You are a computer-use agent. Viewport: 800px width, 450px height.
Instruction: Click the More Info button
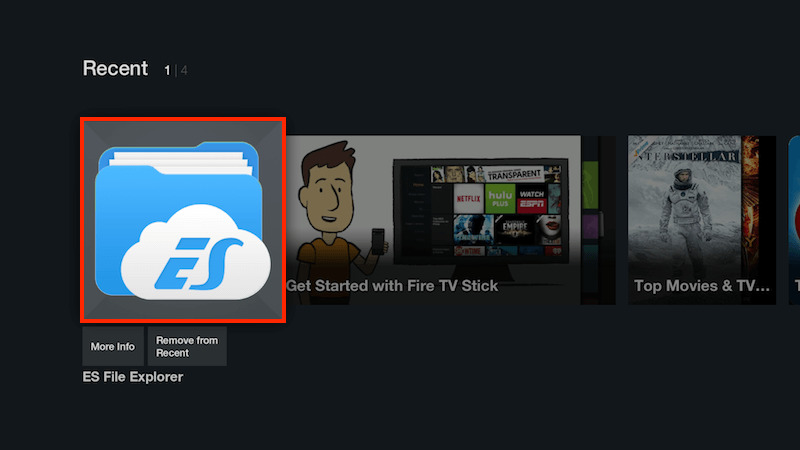point(113,346)
